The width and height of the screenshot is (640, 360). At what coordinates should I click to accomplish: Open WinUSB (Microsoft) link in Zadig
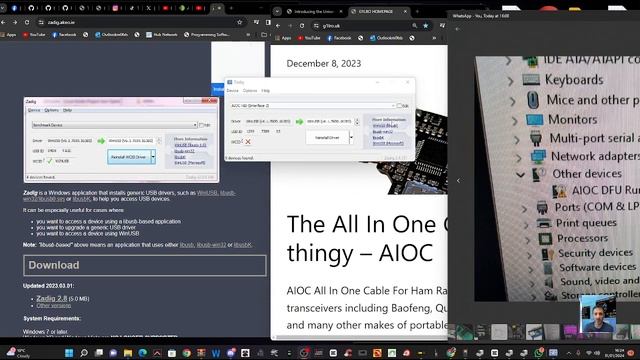388,143
